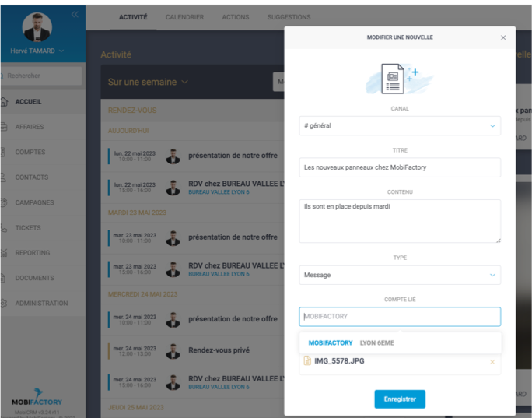Switch to the Calendrier tab
532x418 pixels.
(184, 17)
